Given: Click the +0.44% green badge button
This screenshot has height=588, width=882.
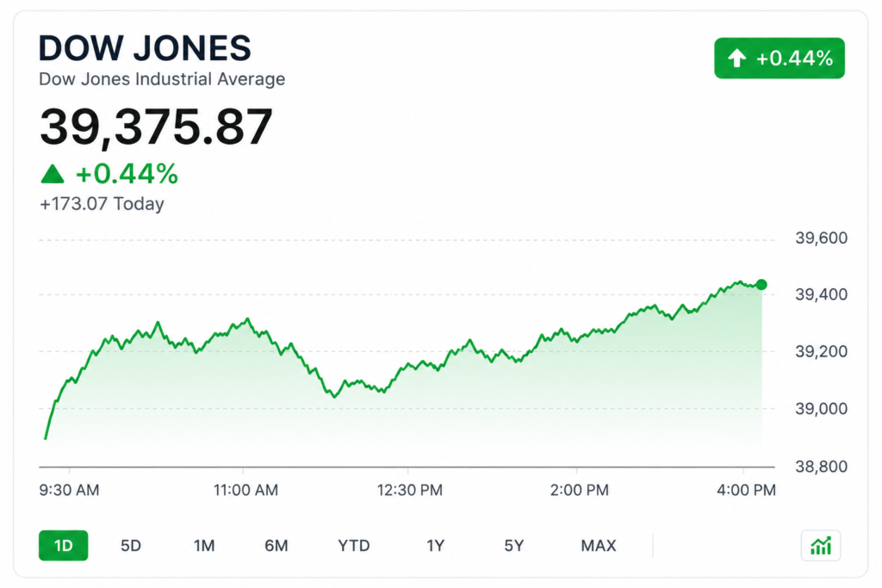Looking at the screenshot, I should [780, 58].
